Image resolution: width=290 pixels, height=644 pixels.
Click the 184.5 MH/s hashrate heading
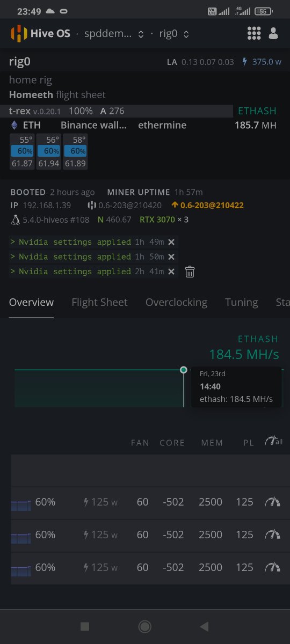244,355
